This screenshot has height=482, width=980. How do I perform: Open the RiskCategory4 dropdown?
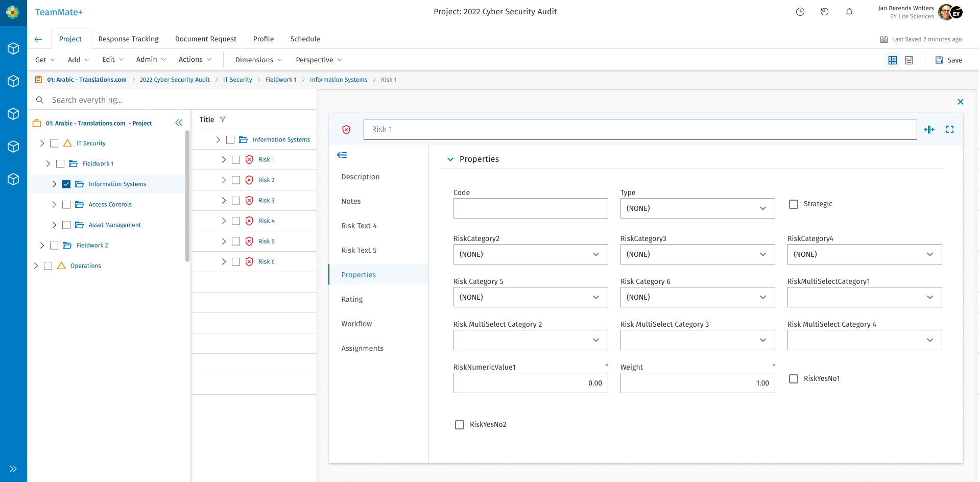[x=864, y=254]
